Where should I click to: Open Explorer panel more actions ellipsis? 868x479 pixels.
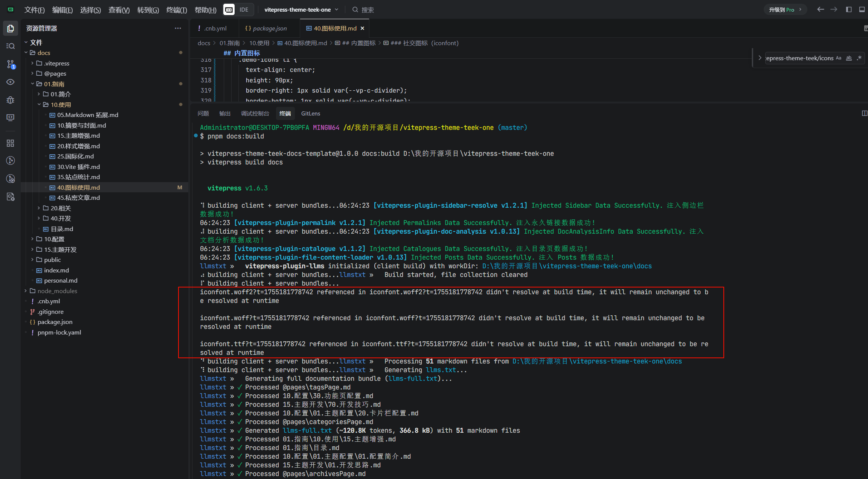(178, 28)
